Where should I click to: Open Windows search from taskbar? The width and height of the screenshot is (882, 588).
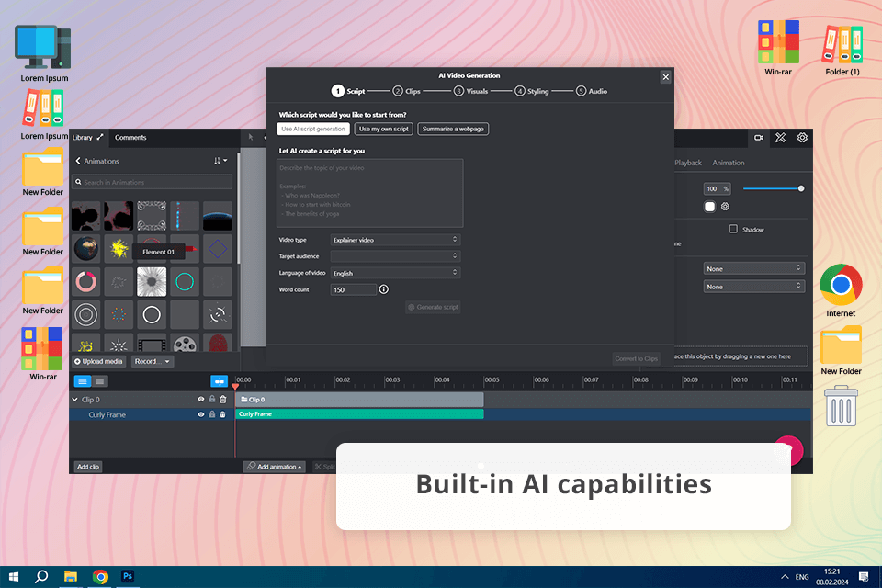click(x=41, y=577)
